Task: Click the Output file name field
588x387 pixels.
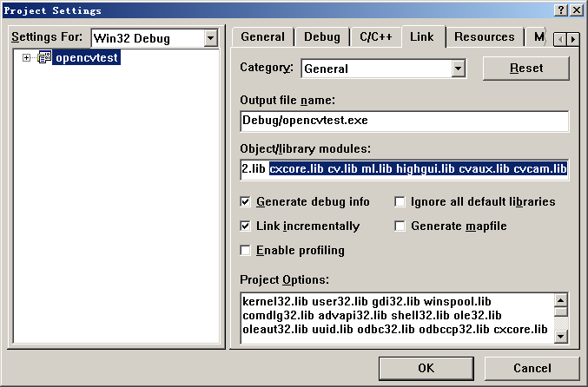Action: click(x=404, y=121)
